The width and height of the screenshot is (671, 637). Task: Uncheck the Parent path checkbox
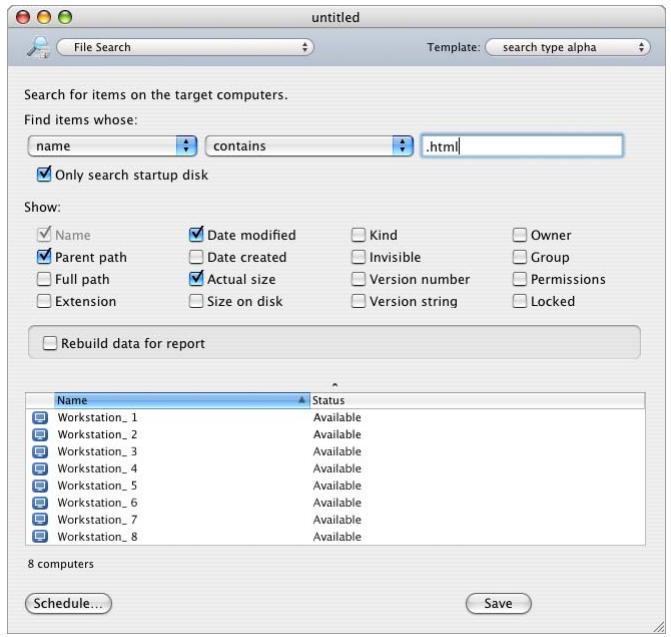(44, 257)
